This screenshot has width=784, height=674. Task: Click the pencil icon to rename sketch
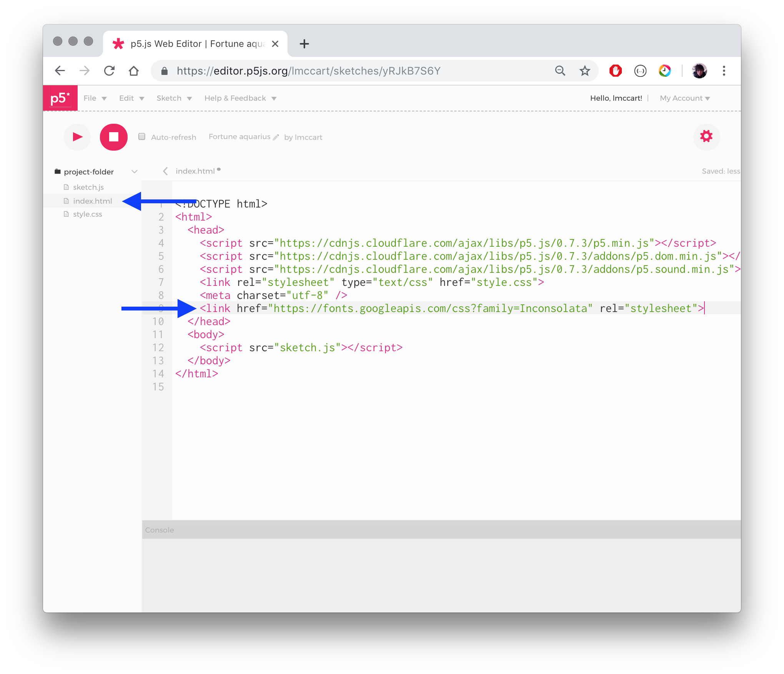click(x=276, y=137)
